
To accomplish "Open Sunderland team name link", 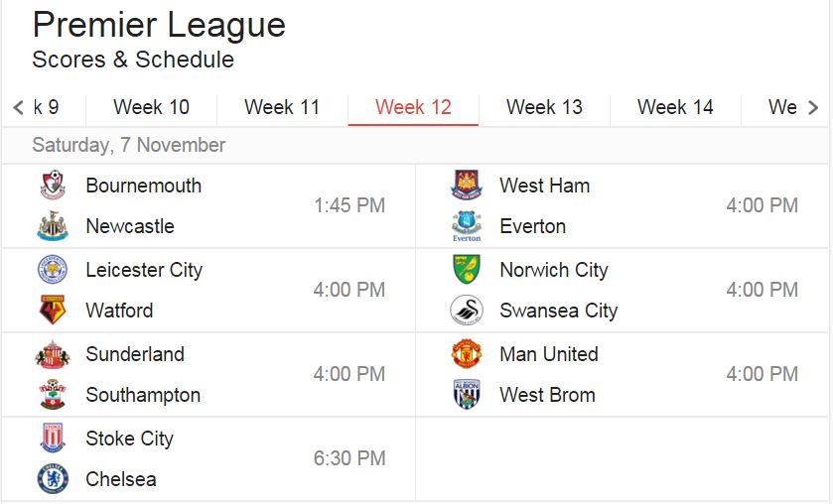I will click(x=135, y=354).
